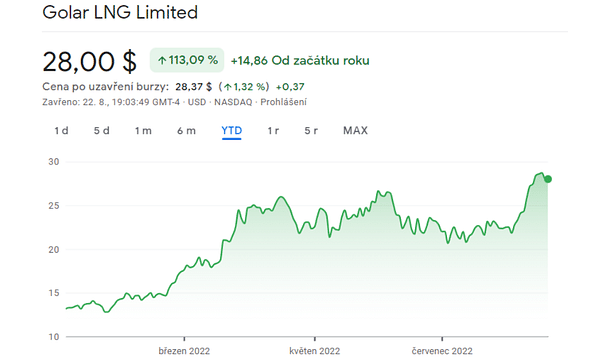
Task: Select the 5 d time range tab
Action: (x=102, y=131)
